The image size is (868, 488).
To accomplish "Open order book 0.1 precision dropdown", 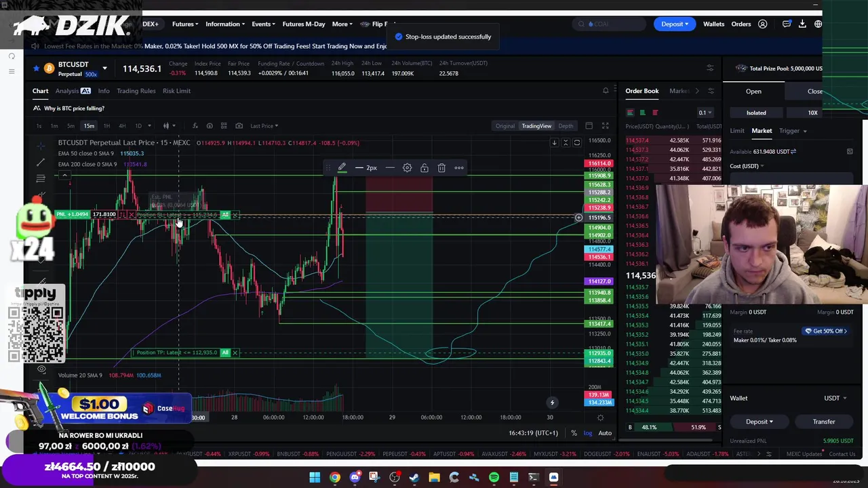I will pyautogui.click(x=705, y=113).
